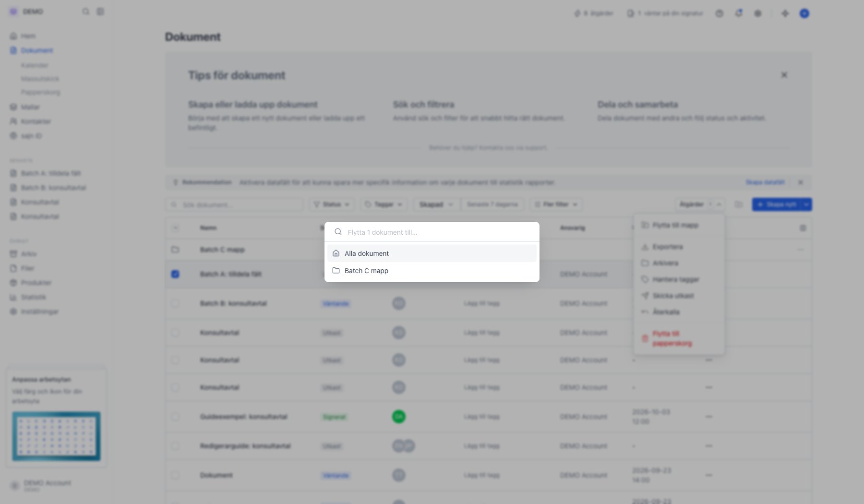Close the "Tips för dokument" panel

point(784,75)
